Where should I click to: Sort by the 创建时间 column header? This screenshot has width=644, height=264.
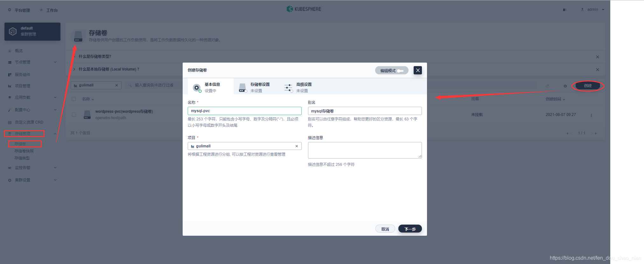[555, 99]
